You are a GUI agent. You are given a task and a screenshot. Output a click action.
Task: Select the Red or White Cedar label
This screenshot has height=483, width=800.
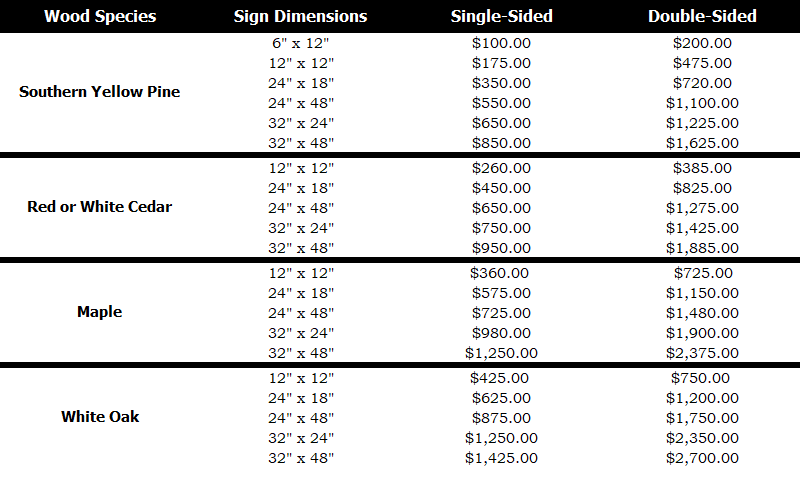coord(100,207)
